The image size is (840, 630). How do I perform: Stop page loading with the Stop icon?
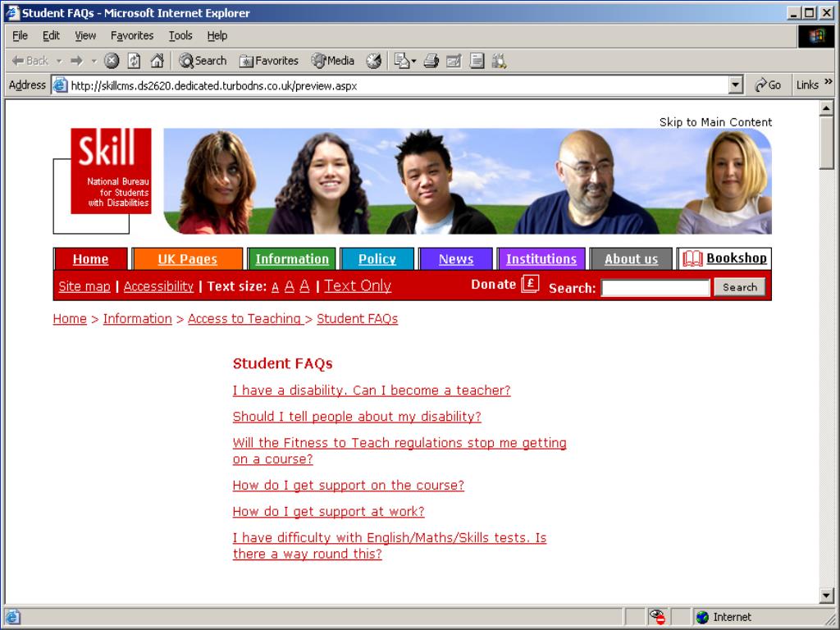(x=112, y=61)
